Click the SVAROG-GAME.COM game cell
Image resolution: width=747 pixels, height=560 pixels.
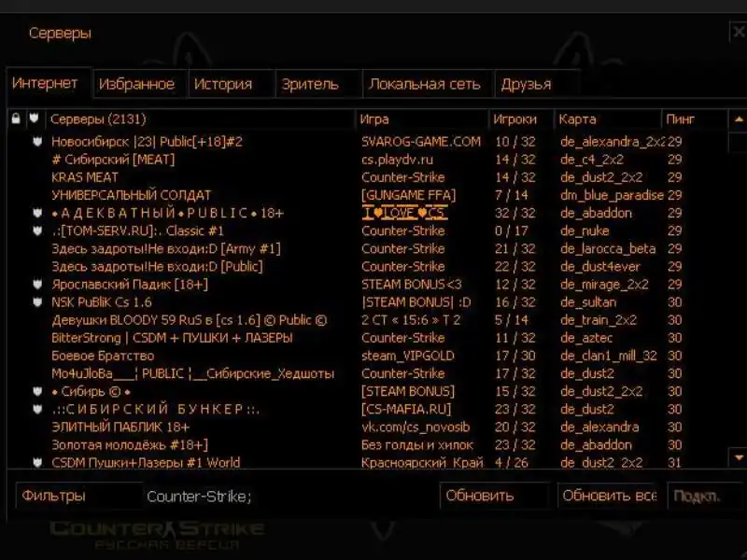tap(421, 142)
